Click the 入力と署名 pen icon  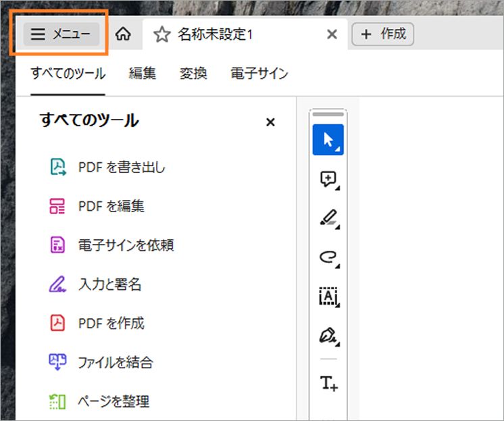coord(57,284)
